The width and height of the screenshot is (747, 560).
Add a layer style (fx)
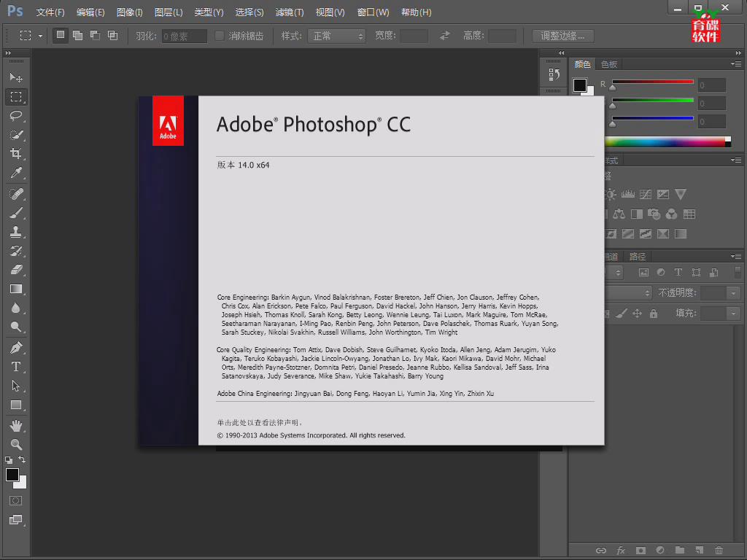(621, 550)
